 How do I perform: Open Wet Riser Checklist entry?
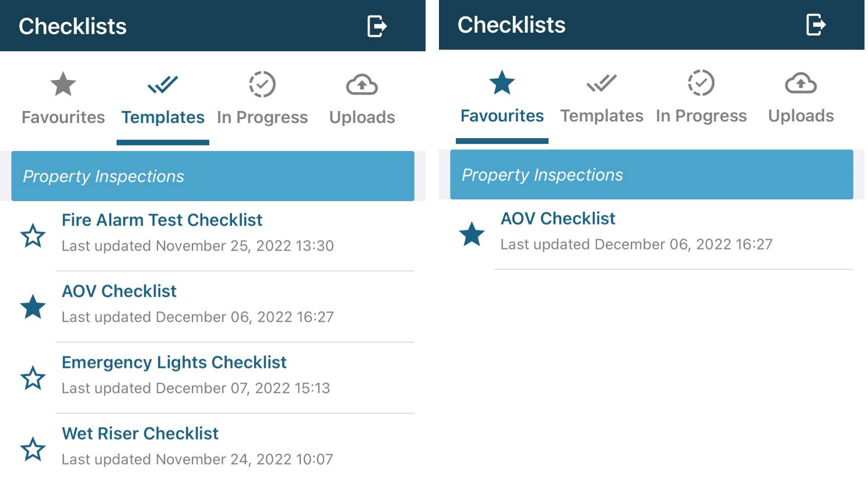235,446
